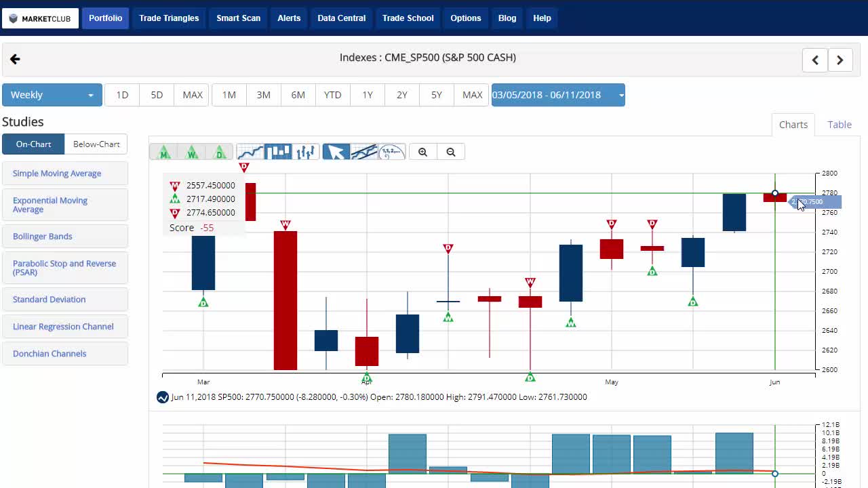Click red Weekly triangle above late-April candle
Viewport: 868px width, 488px height.
[x=530, y=282]
